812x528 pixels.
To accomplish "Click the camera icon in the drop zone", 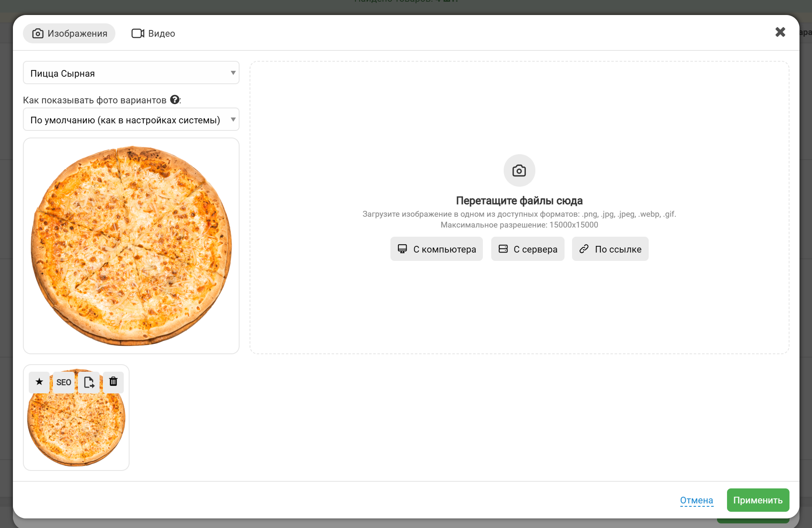I will [519, 170].
